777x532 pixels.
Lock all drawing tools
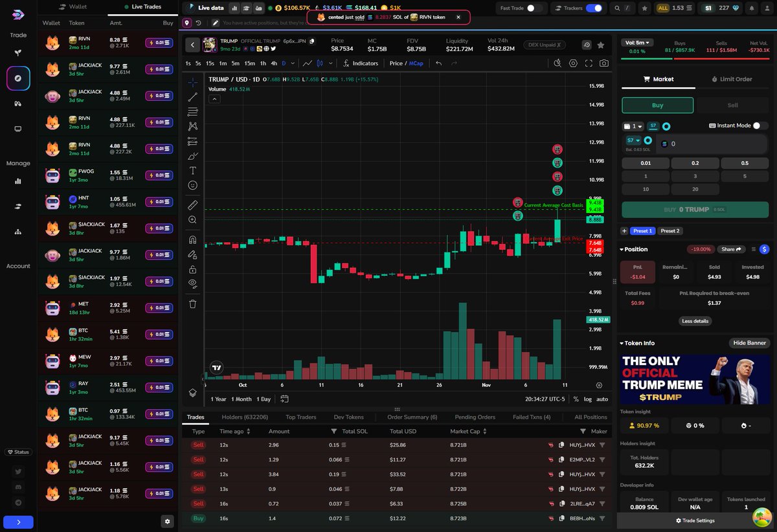pyautogui.click(x=192, y=269)
